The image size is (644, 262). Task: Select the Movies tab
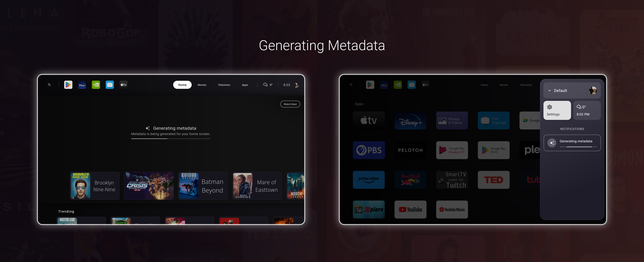pos(202,85)
